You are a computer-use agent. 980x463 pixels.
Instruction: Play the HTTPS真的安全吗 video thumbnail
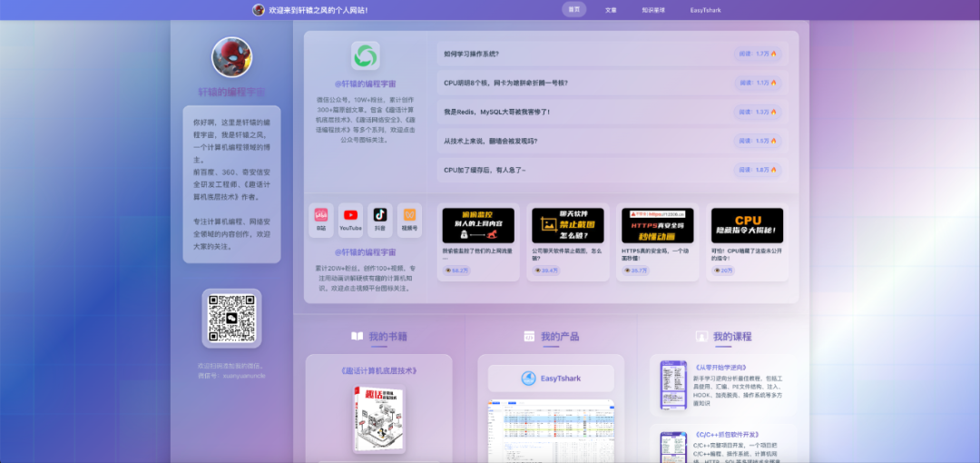[x=657, y=225]
